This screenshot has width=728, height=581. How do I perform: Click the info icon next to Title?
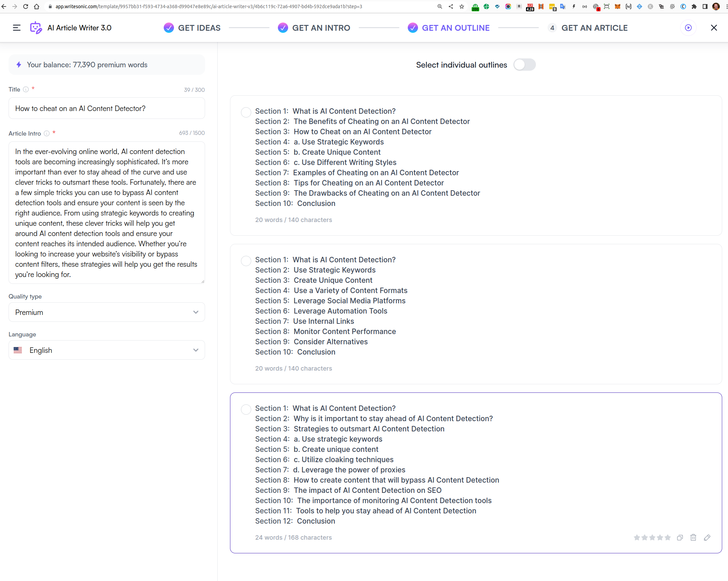coord(26,89)
